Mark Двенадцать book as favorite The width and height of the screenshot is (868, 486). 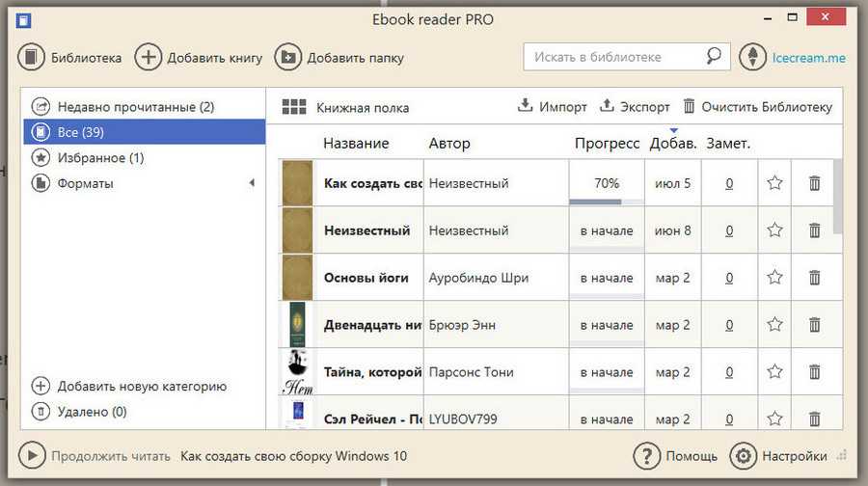click(774, 325)
